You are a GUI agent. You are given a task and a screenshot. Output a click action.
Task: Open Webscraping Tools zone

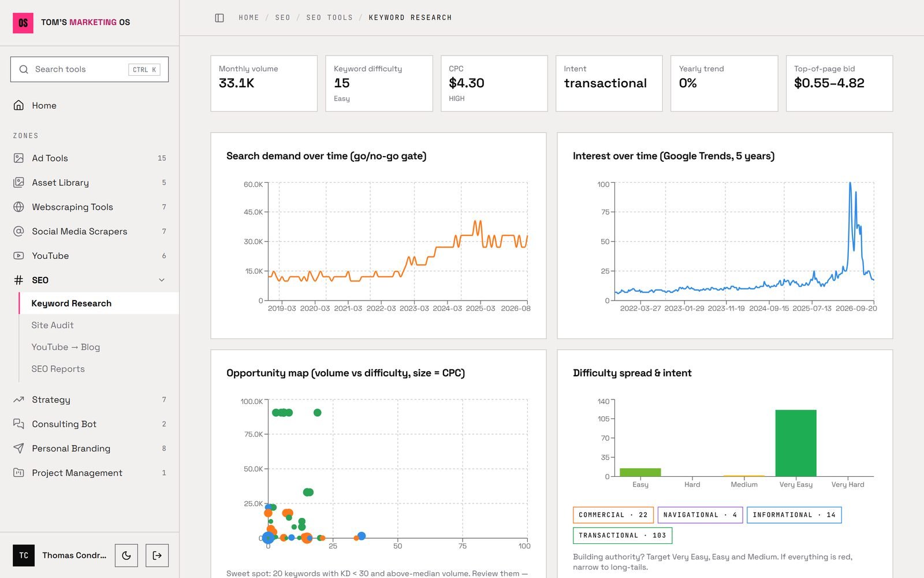[x=90, y=207]
